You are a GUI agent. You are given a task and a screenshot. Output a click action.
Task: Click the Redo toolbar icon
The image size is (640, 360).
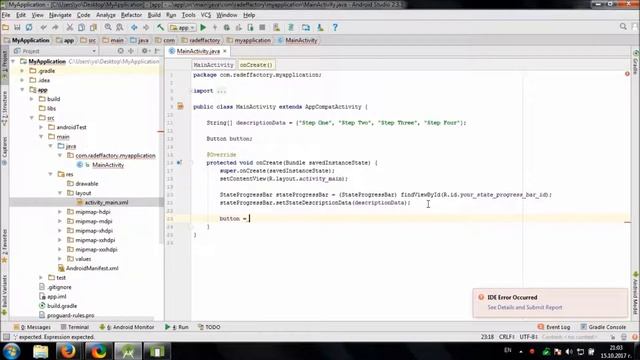click(55, 27)
